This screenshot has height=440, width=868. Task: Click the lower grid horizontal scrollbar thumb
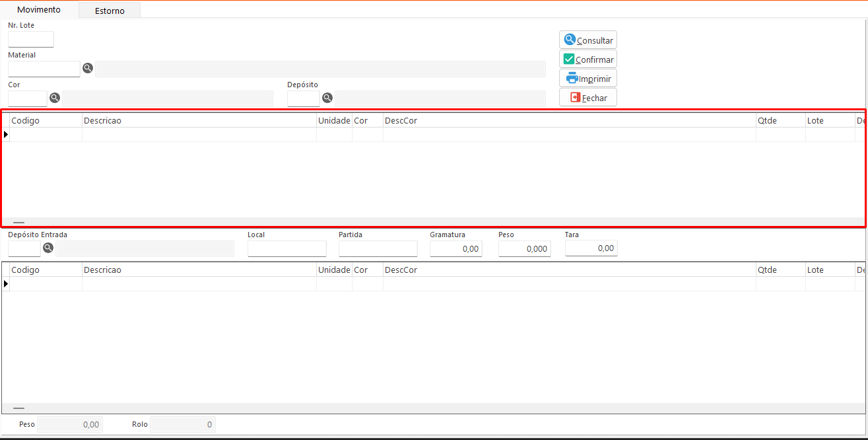click(x=18, y=409)
